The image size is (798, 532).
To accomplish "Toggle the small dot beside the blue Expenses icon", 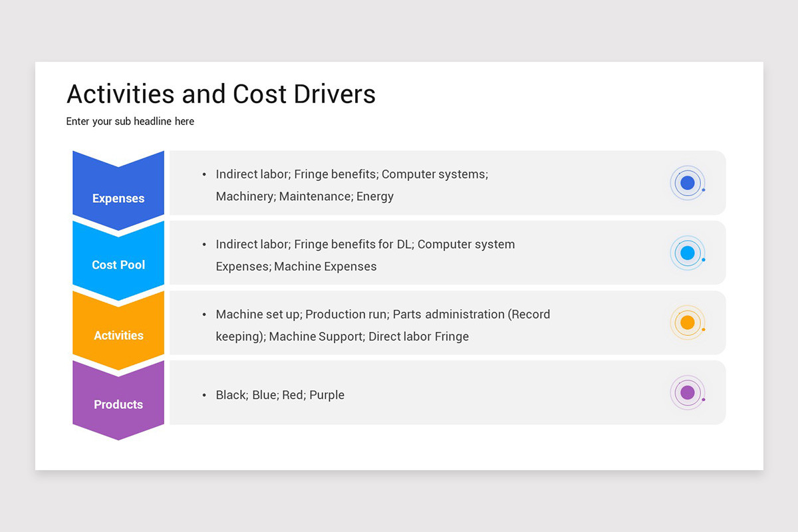I will click(x=702, y=191).
